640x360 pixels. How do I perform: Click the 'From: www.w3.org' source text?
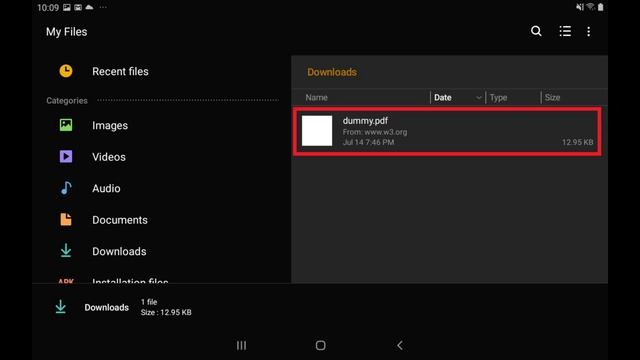point(375,132)
